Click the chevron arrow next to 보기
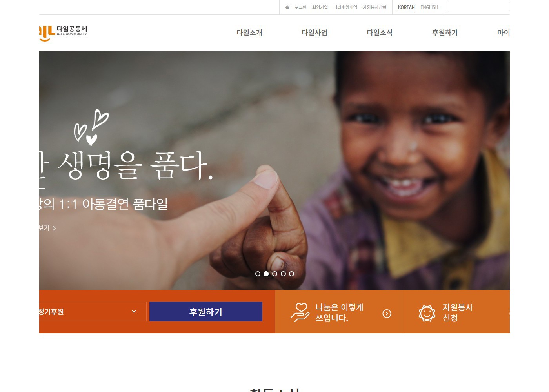 click(x=54, y=228)
